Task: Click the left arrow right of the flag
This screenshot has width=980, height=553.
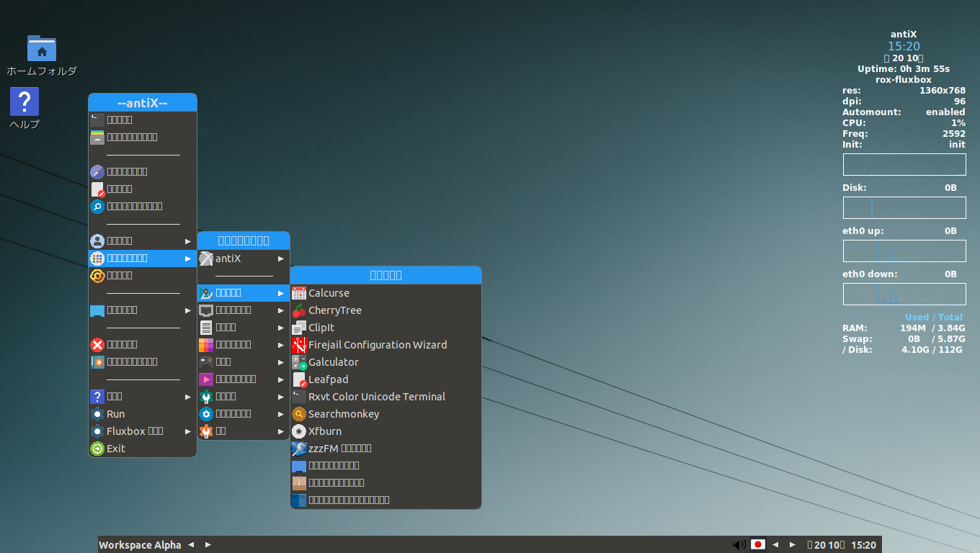Action: click(775, 545)
